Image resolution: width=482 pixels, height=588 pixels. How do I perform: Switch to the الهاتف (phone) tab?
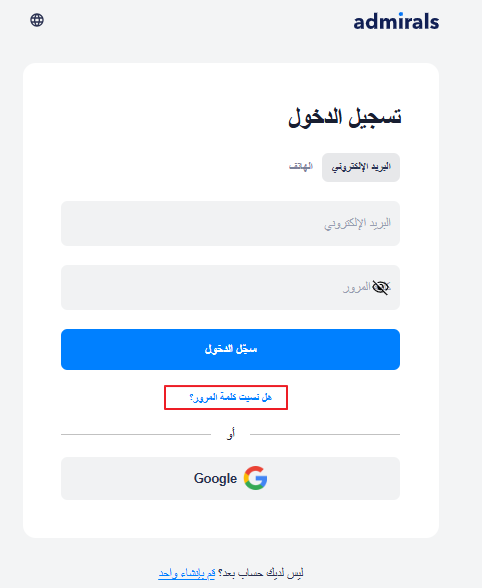pos(301,167)
